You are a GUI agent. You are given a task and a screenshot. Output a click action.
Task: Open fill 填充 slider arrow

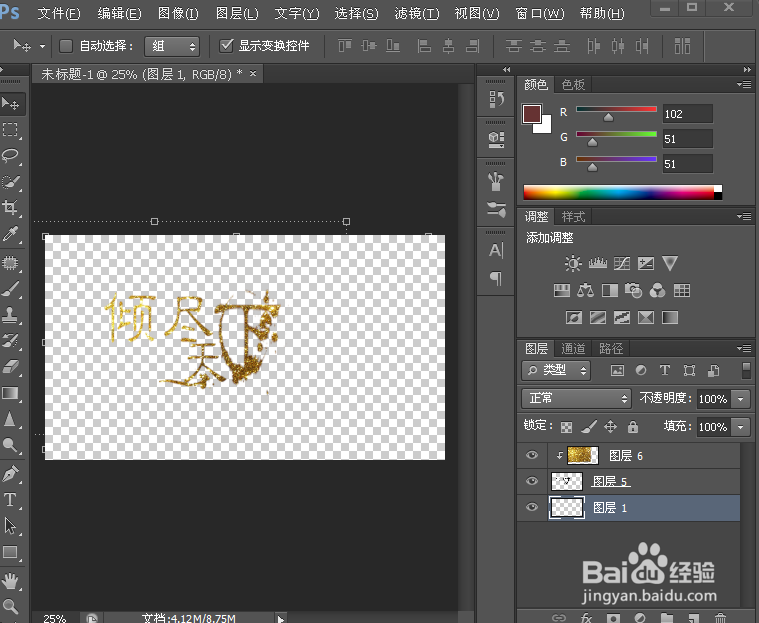pos(741,427)
